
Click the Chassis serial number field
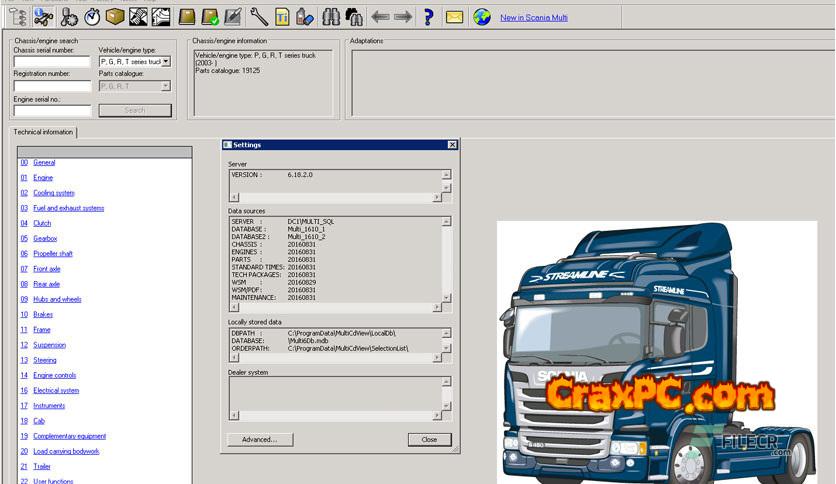click(52, 62)
